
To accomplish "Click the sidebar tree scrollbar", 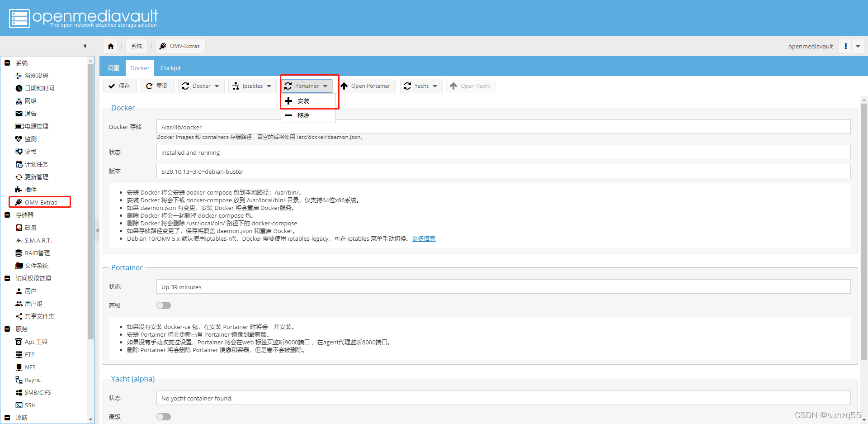I will pyautogui.click(x=90, y=202).
